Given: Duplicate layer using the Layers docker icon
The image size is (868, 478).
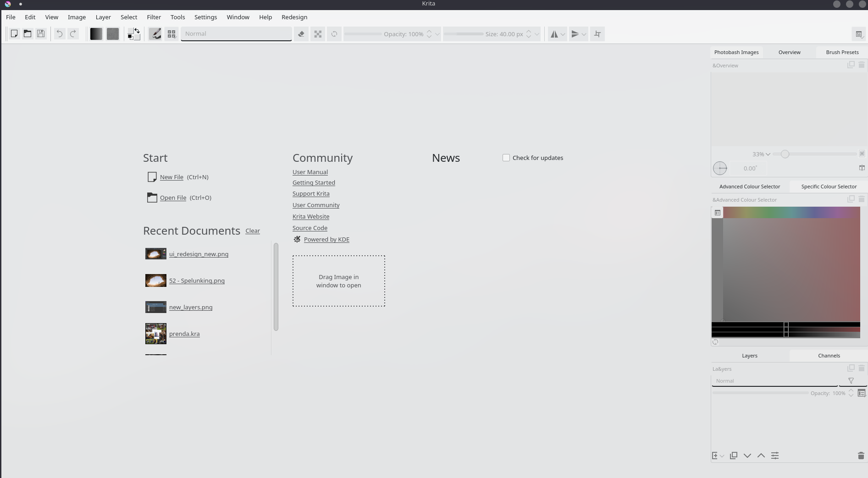Looking at the screenshot, I should (x=734, y=456).
